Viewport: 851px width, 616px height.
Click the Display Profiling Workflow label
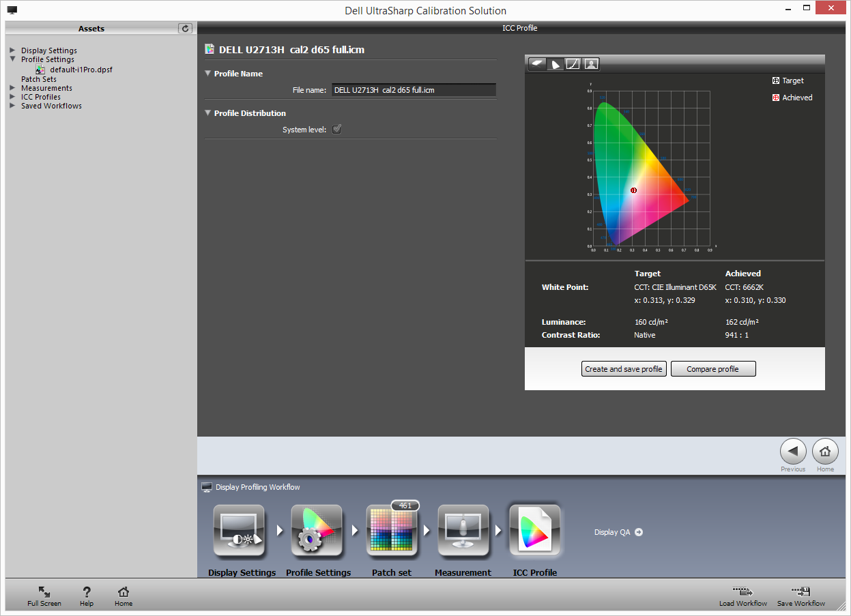tap(258, 487)
